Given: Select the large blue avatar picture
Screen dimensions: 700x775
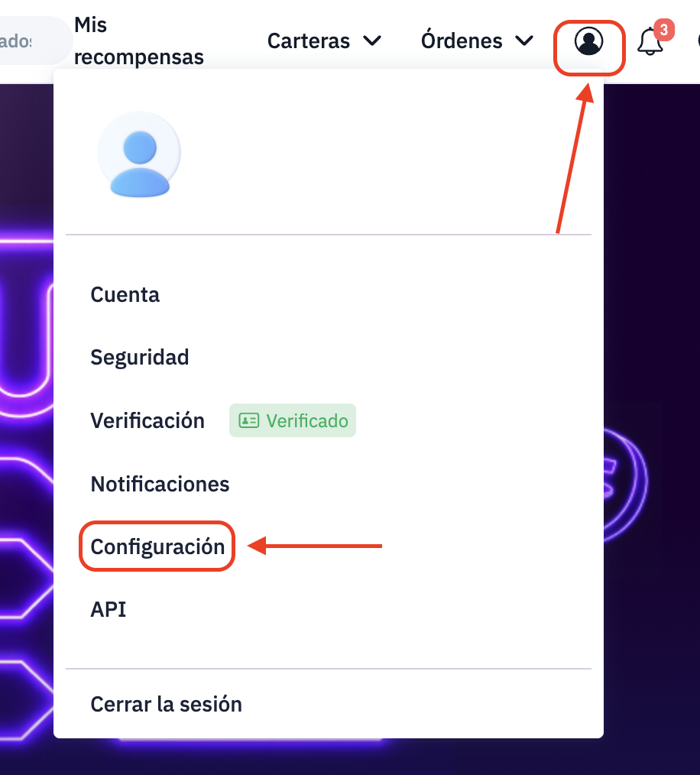Looking at the screenshot, I should tap(139, 154).
